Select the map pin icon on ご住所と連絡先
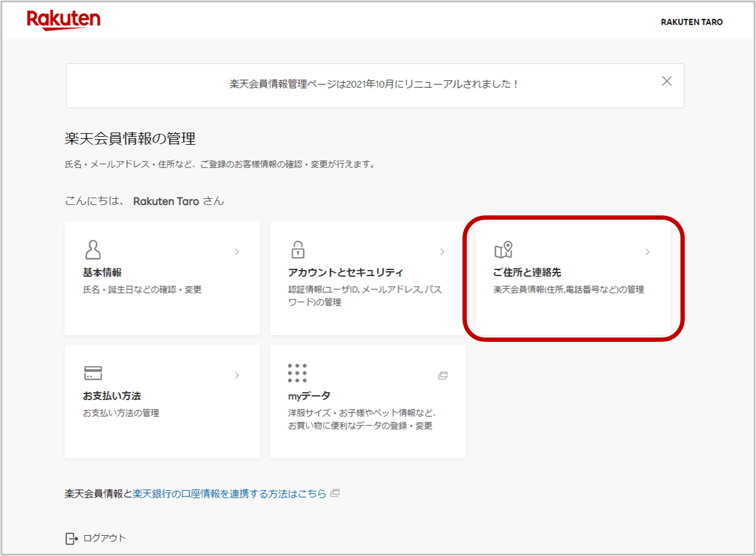The width and height of the screenshot is (756, 556). pos(504,249)
